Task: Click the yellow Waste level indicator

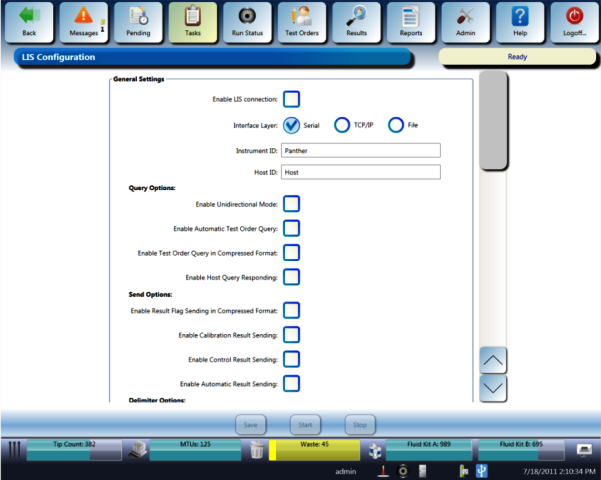Action: (315, 451)
